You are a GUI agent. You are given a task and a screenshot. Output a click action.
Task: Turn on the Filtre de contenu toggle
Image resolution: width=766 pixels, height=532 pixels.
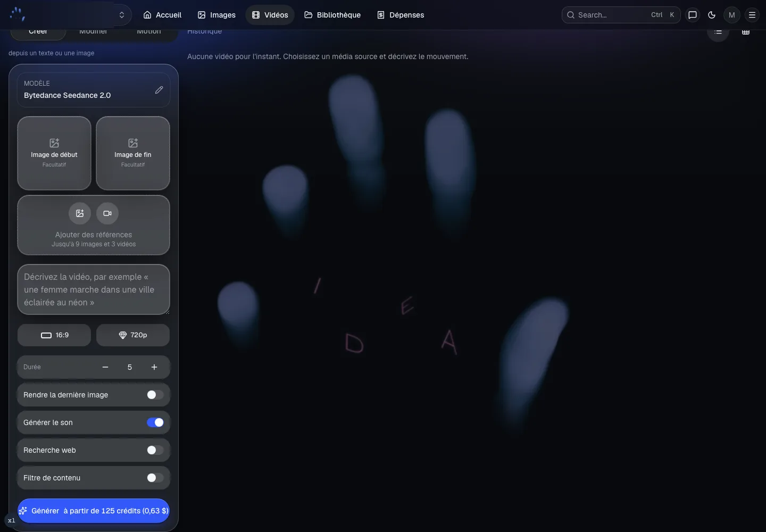tap(155, 478)
